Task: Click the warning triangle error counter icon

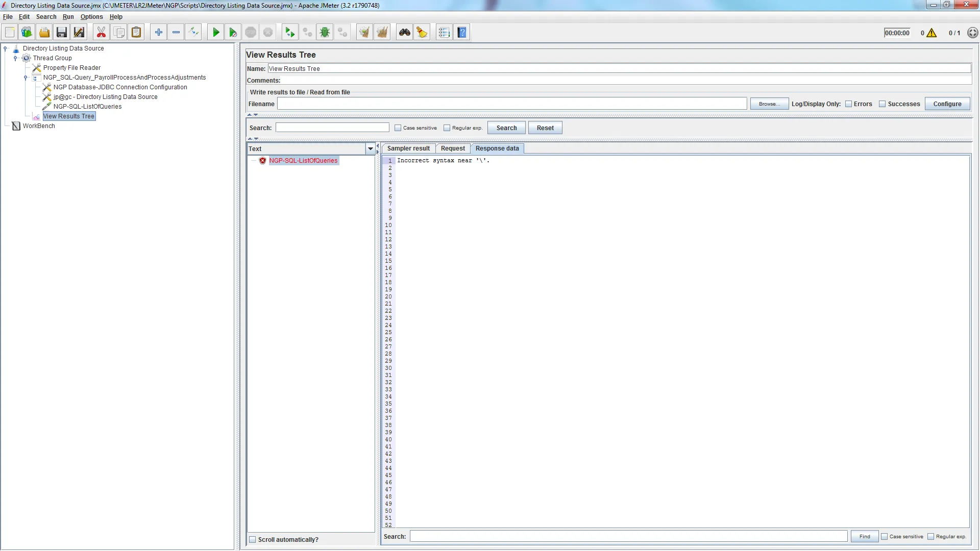Action: (x=932, y=33)
